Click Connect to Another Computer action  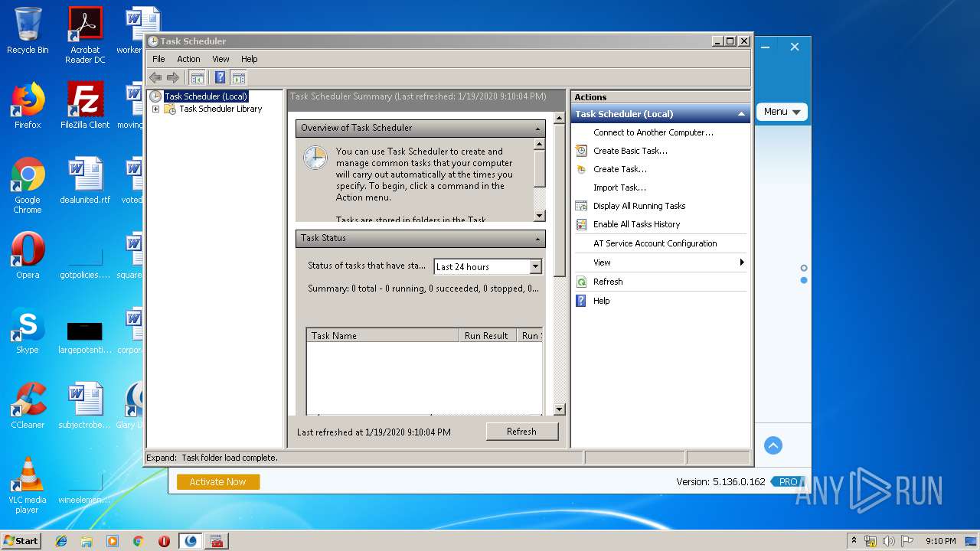tap(653, 132)
